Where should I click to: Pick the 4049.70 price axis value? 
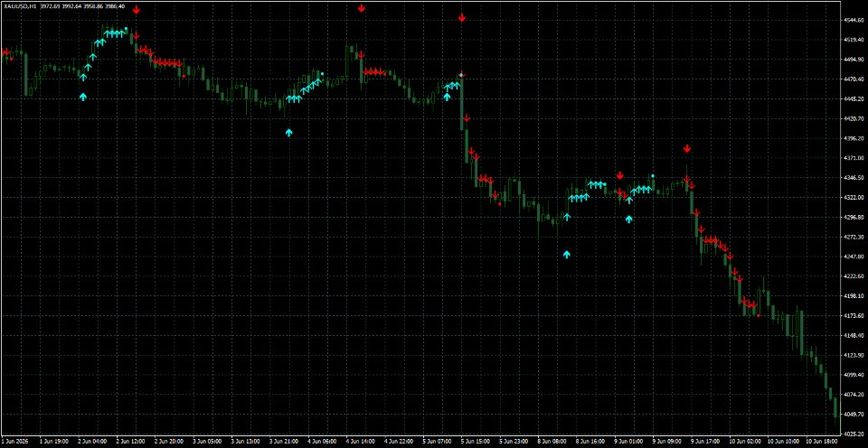[x=854, y=415]
